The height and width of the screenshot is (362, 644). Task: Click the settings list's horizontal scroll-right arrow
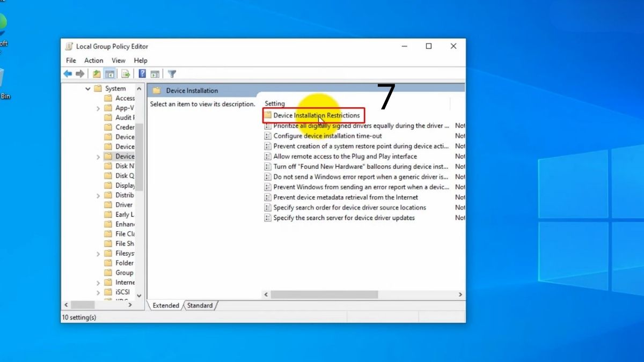[x=460, y=294]
